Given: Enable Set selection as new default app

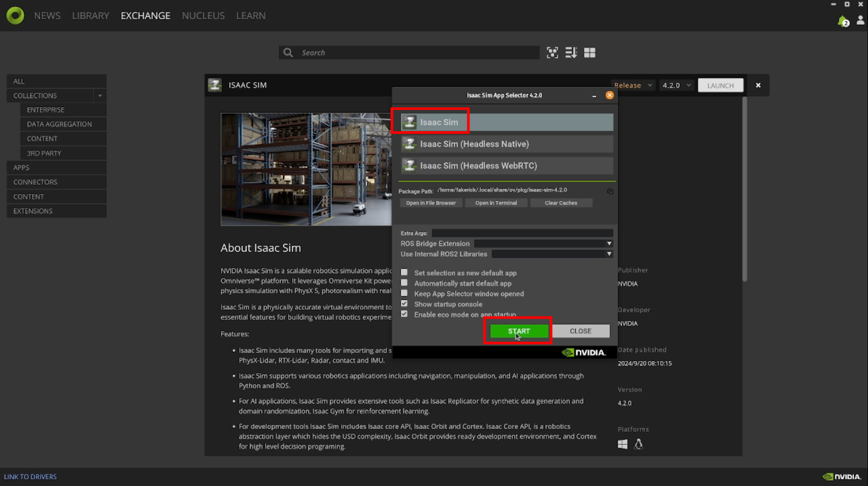Looking at the screenshot, I should (404, 272).
